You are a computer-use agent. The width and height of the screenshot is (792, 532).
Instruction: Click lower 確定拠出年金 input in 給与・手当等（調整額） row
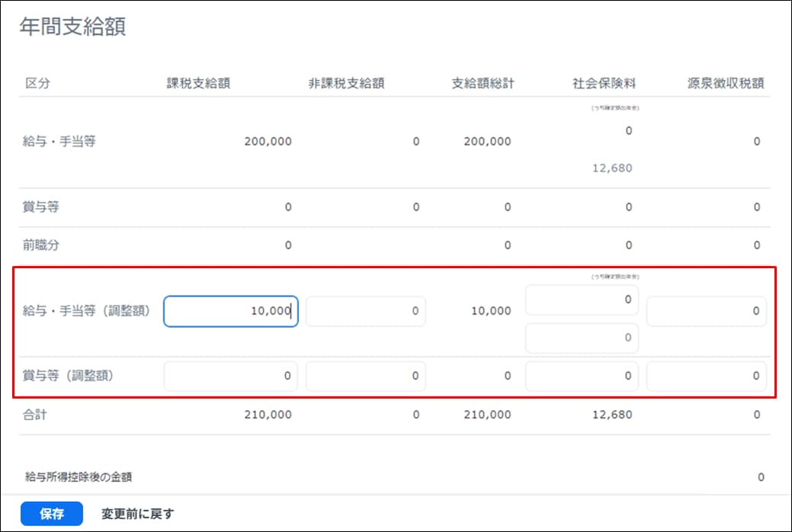(x=582, y=338)
